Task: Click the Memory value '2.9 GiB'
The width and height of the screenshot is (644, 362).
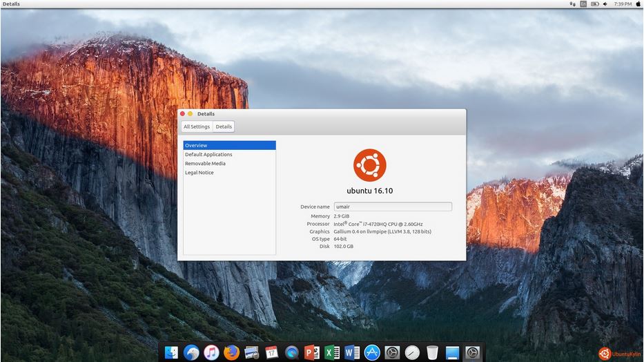Action: pyautogui.click(x=341, y=216)
